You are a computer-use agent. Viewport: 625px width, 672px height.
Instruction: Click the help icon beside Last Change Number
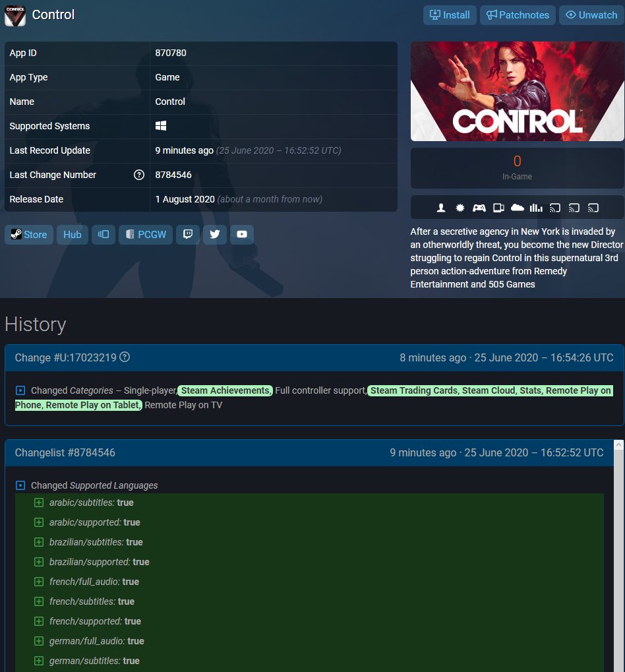pos(139,175)
